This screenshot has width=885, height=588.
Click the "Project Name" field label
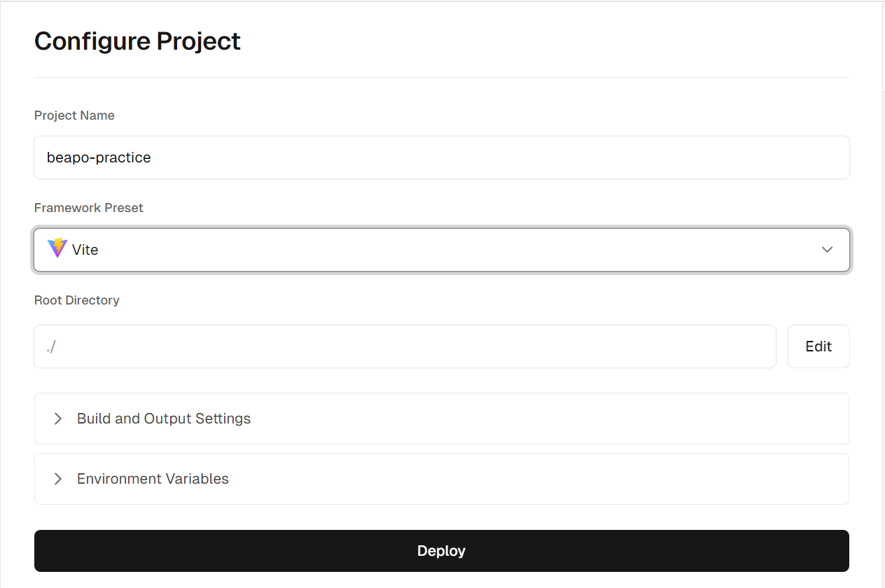pos(74,115)
